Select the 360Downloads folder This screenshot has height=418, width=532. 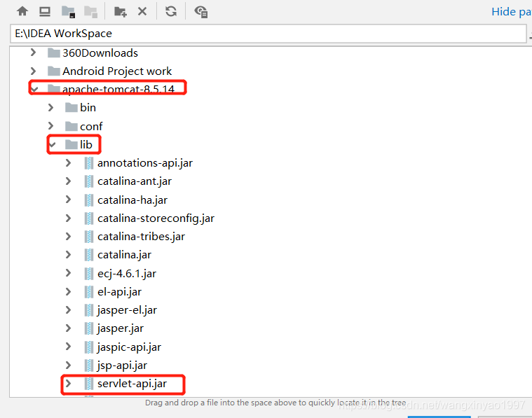pyautogui.click(x=100, y=53)
